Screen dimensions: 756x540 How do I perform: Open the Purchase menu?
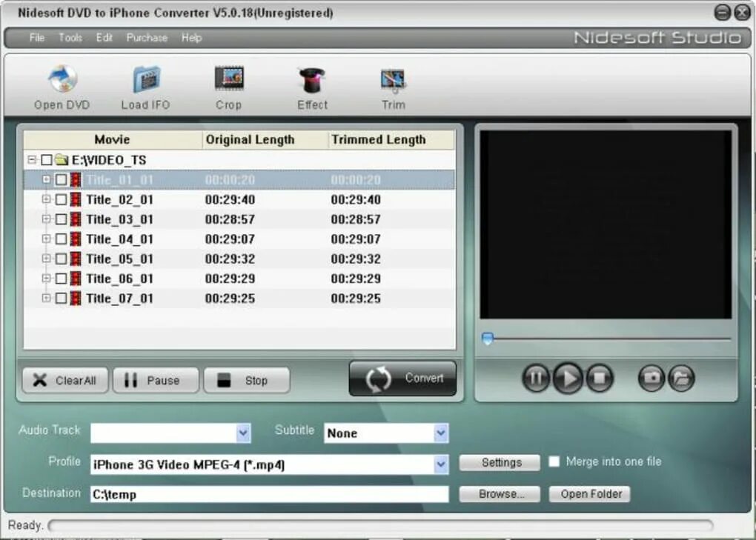tap(147, 38)
